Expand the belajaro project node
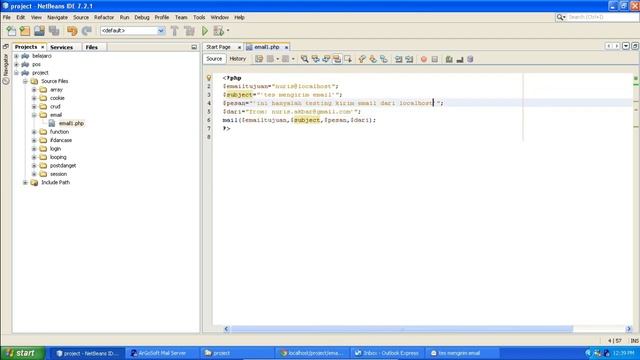 click(16, 56)
